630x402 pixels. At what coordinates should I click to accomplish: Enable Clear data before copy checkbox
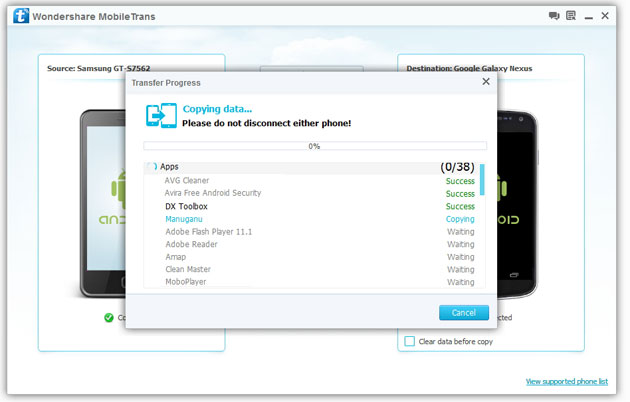coord(409,341)
